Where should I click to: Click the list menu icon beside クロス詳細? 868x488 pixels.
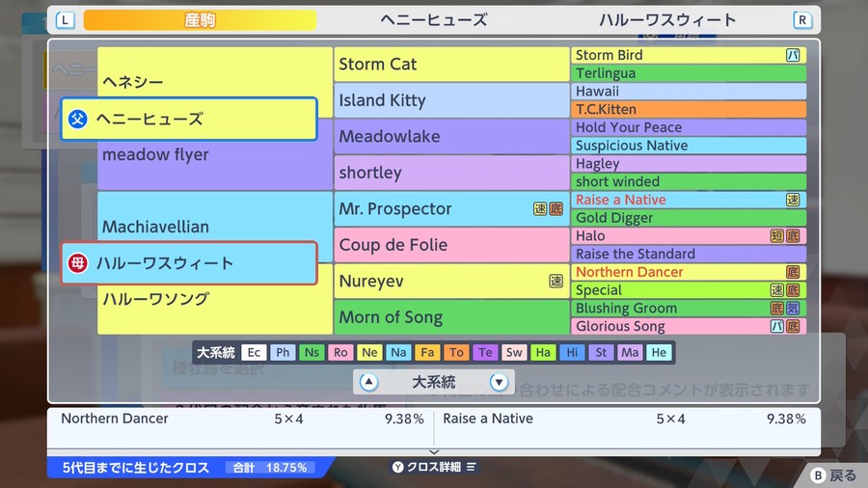[471, 467]
